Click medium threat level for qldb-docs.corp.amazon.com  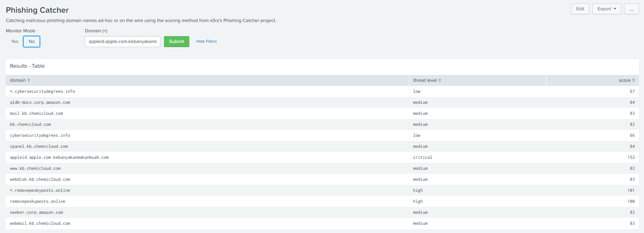click(420, 102)
